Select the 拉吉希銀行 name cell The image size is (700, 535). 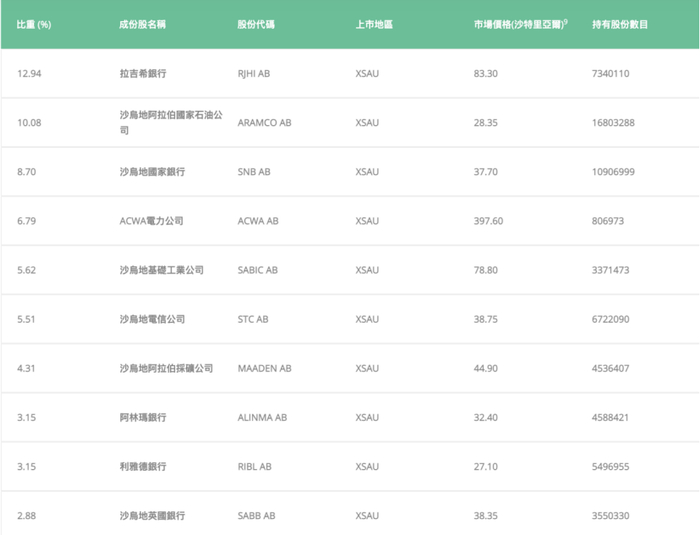pyautogui.click(x=143, y=74)
